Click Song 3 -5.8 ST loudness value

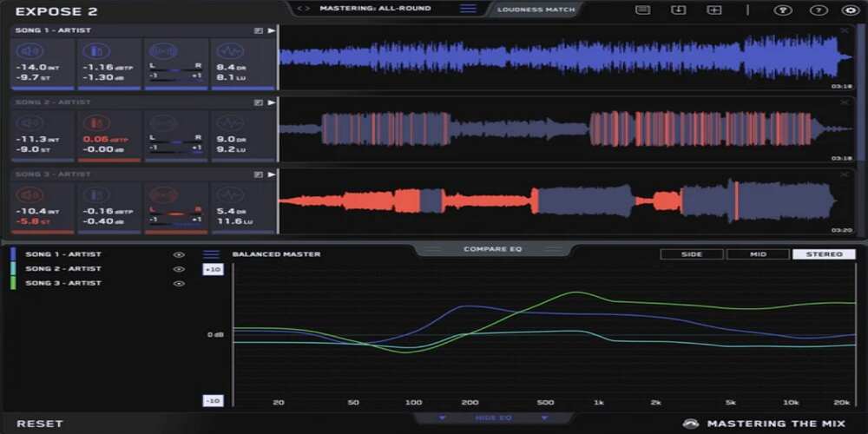click(33, 220)
